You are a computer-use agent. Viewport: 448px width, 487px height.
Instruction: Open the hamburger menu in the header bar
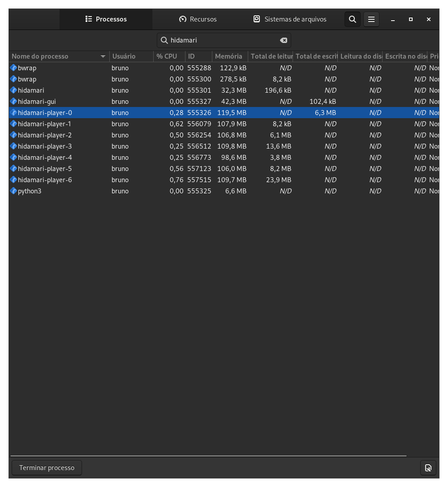point(371,19)
